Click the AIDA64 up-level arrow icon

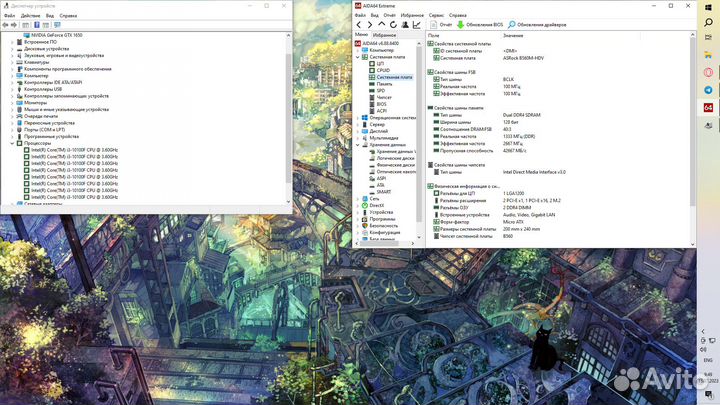[x=382, y=25]
